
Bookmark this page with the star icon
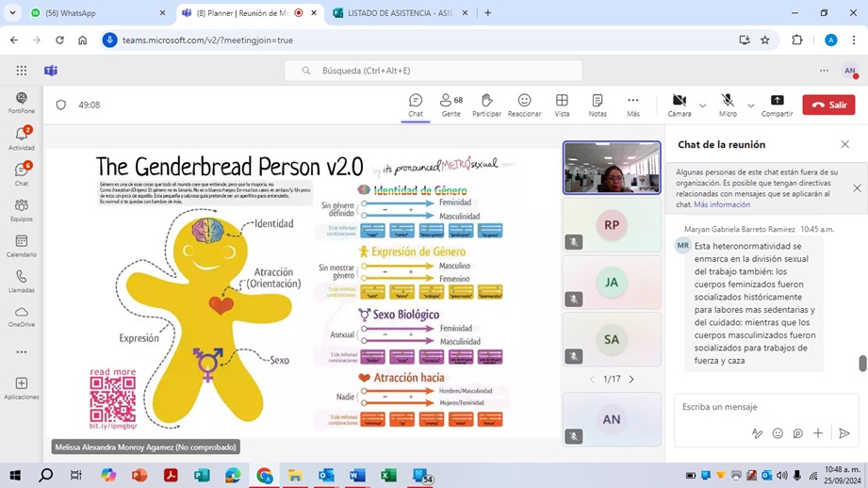click(x=765, y=40)
